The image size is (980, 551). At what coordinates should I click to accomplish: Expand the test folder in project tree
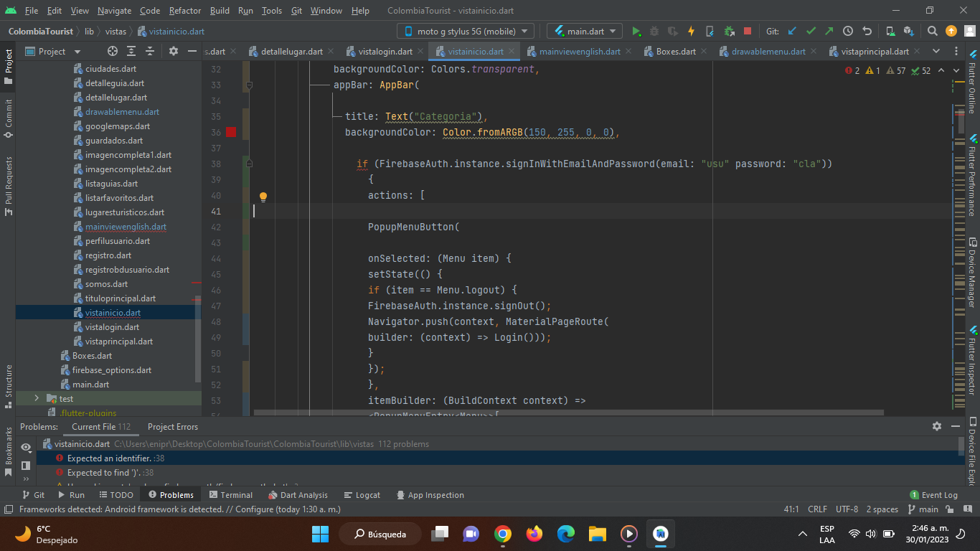(x=37, y=398)
